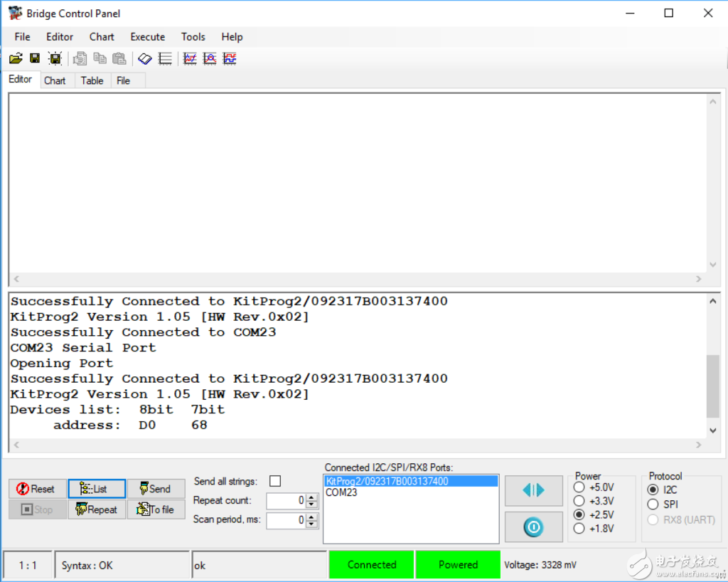Click the greyed-out Stop button
Image resolution: width=728 pixels, height=582 pixels.
[x=37, y=509]
